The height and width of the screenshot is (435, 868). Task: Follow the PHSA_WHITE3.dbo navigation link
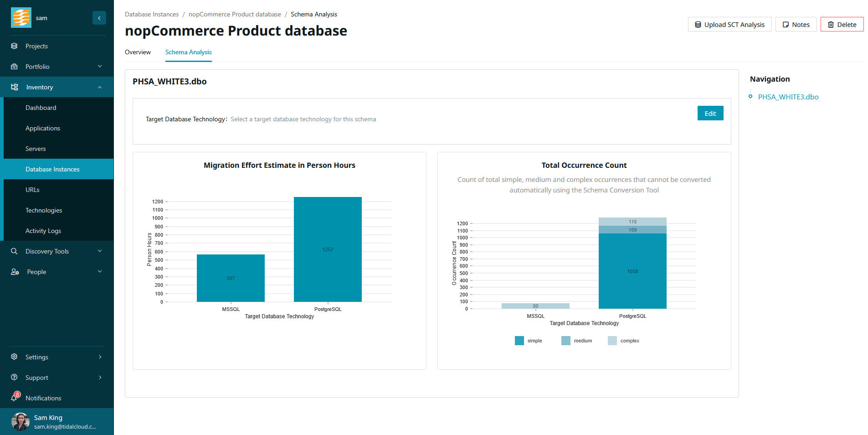click(x=788, y=97)
